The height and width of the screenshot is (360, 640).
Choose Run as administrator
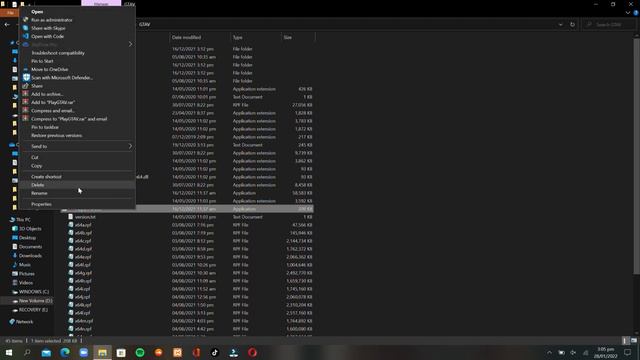tap(52, 20)
